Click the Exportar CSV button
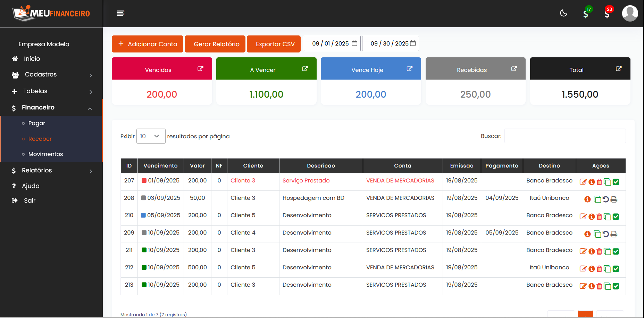Screen dimensions: 644x318 pyautogui.click(x=274, y=44)
